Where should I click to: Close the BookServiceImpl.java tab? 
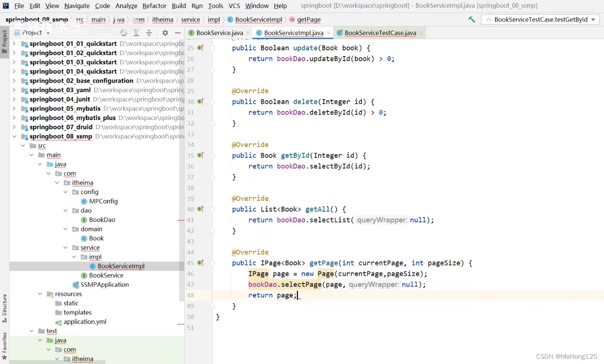(328, 33)
